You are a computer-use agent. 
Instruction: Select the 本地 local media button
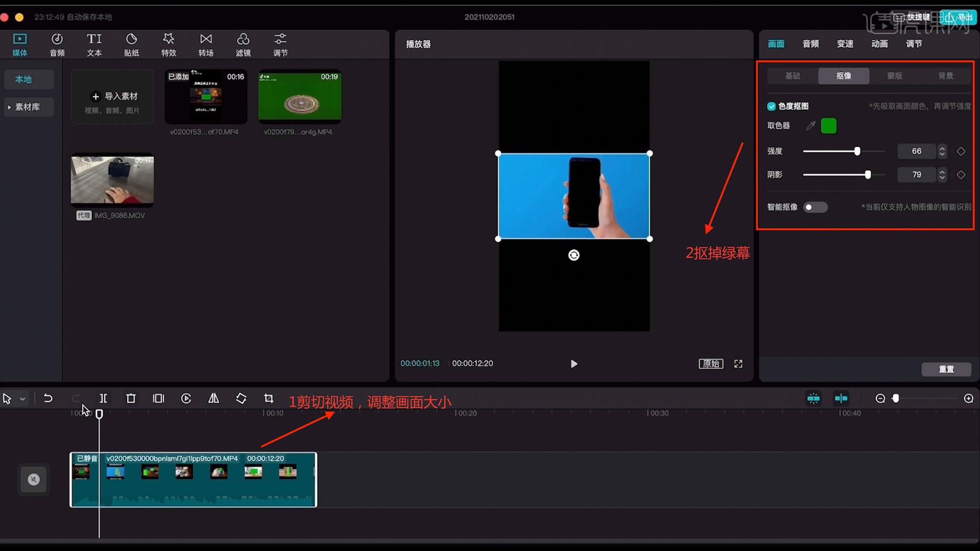(x=28, y=80)
